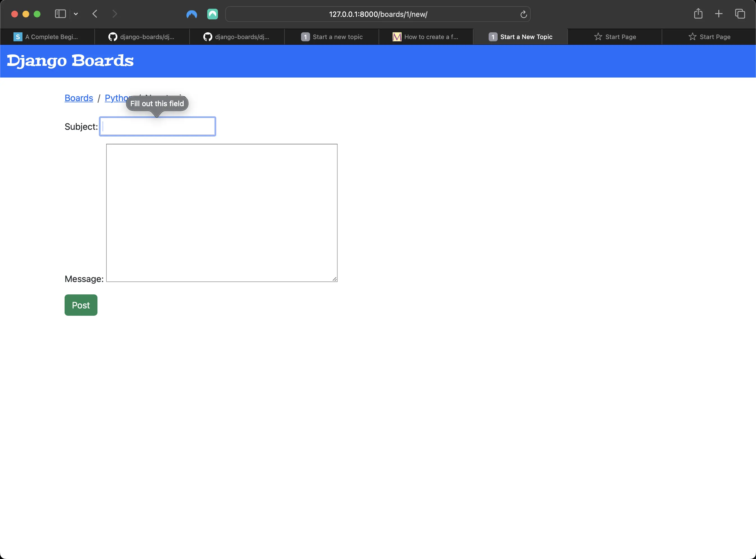Follow the Boards breadcrumb link

pos(79,98)
